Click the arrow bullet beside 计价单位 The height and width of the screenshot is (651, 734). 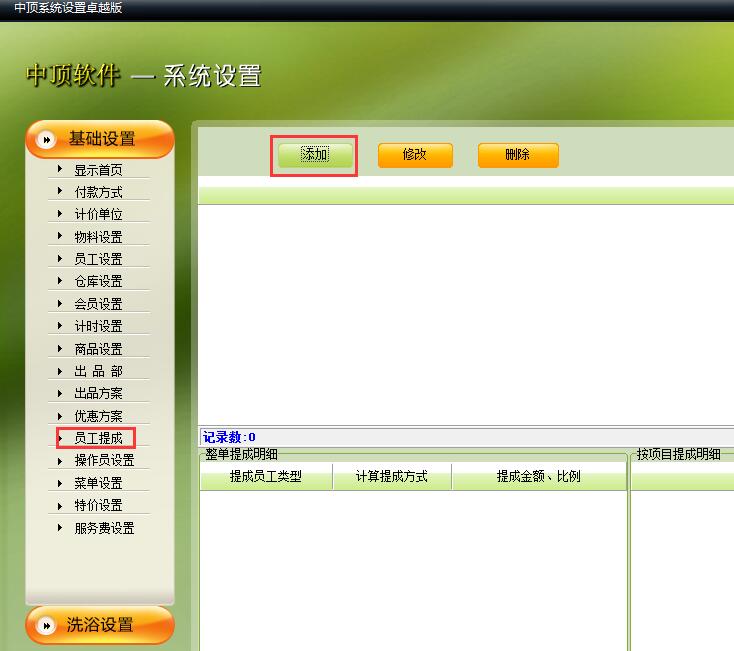(x=60, y=213)
